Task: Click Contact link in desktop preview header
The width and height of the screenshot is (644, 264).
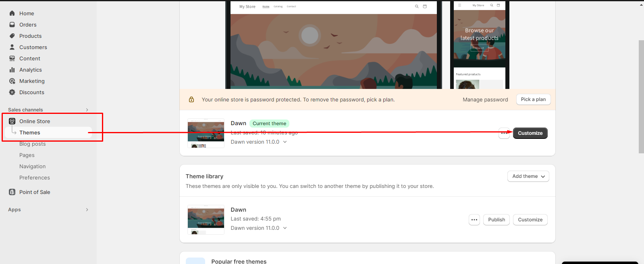Action: point(291,6)
